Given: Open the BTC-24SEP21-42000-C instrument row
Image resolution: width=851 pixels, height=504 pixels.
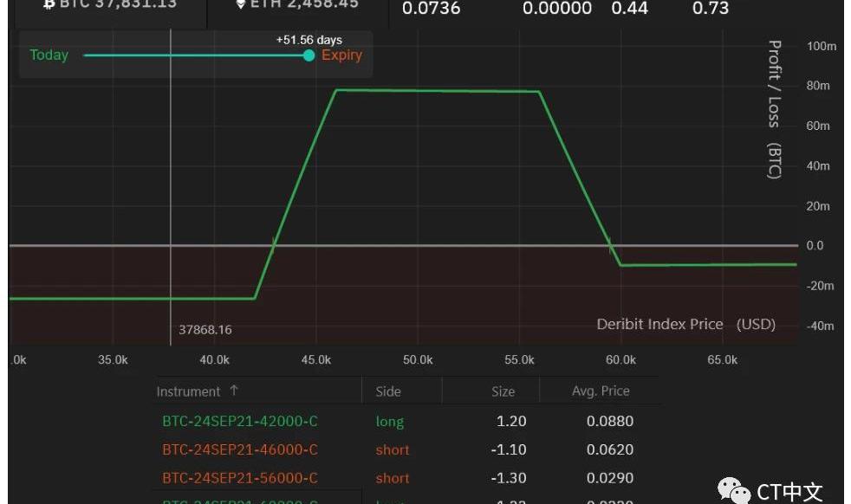Looking at the screenshot, I should (x=240, y=422).
